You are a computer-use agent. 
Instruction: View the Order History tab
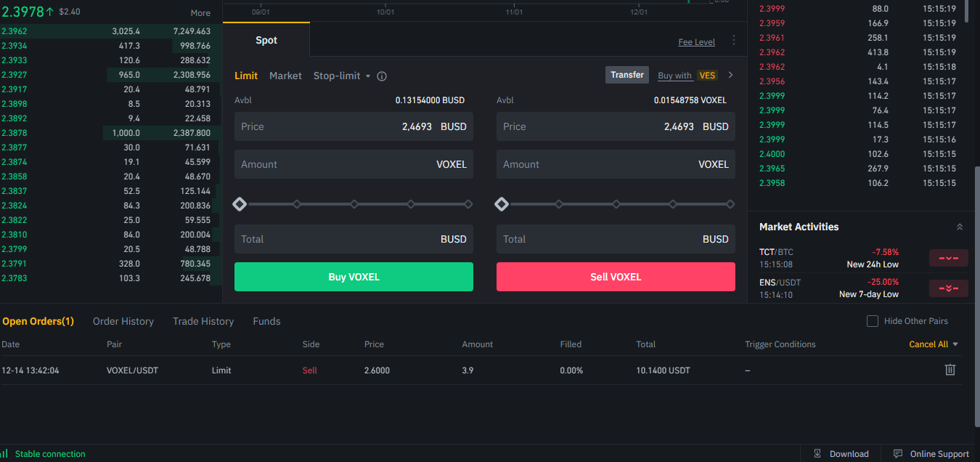coord(123,321)
